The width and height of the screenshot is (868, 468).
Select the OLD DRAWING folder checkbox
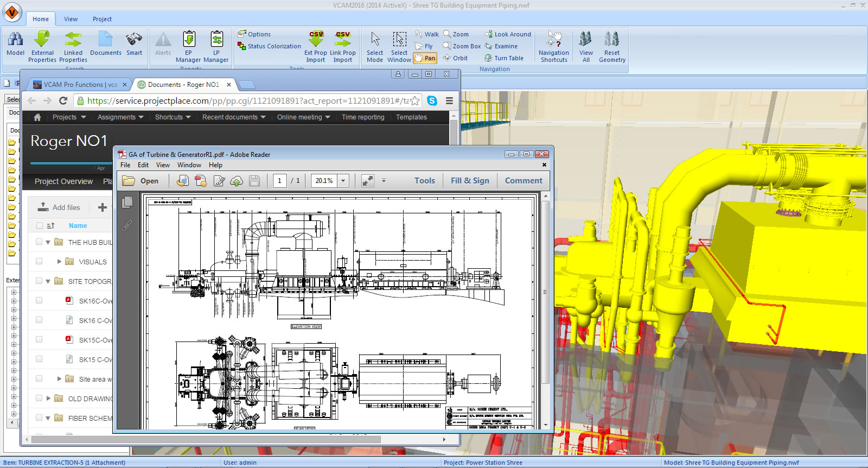39,398
